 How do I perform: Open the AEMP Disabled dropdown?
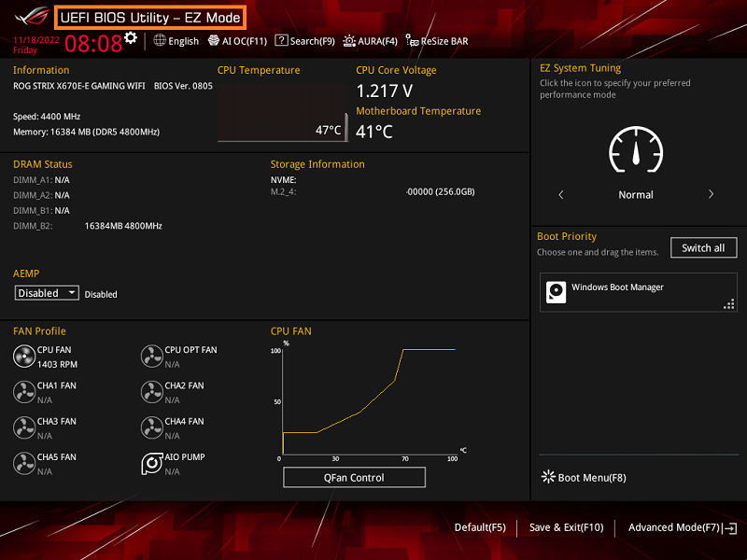click(47, 293)
